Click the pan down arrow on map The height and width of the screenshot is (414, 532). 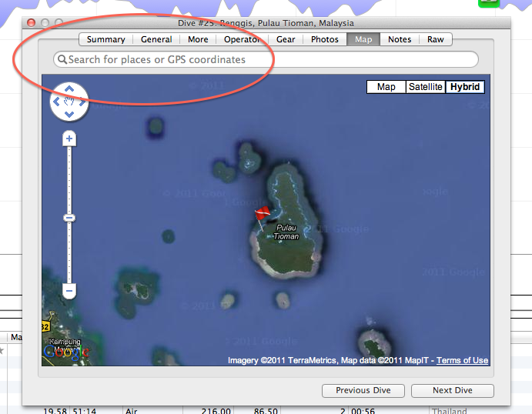(x=69, y=115)
